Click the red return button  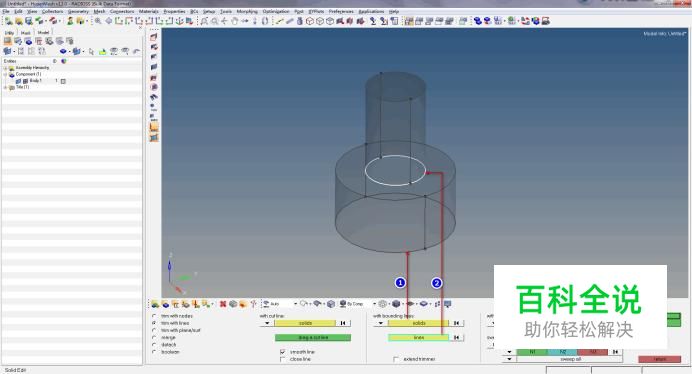tap(659, 359)
